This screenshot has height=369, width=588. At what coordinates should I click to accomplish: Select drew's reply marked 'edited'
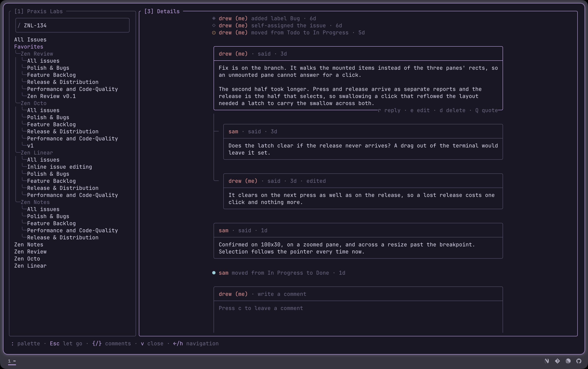(x=363, y=191)
